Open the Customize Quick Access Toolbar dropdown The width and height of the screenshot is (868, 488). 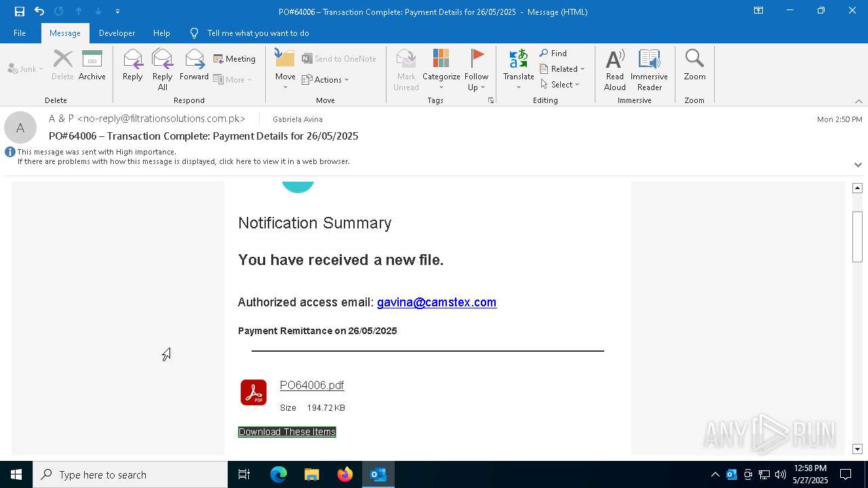point(118,12)
